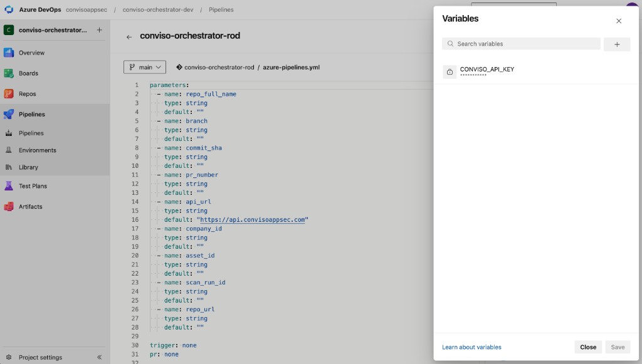Click 'repo_url' on line 26
This screenshot has width=642, height=364.
tap(200, 309)
